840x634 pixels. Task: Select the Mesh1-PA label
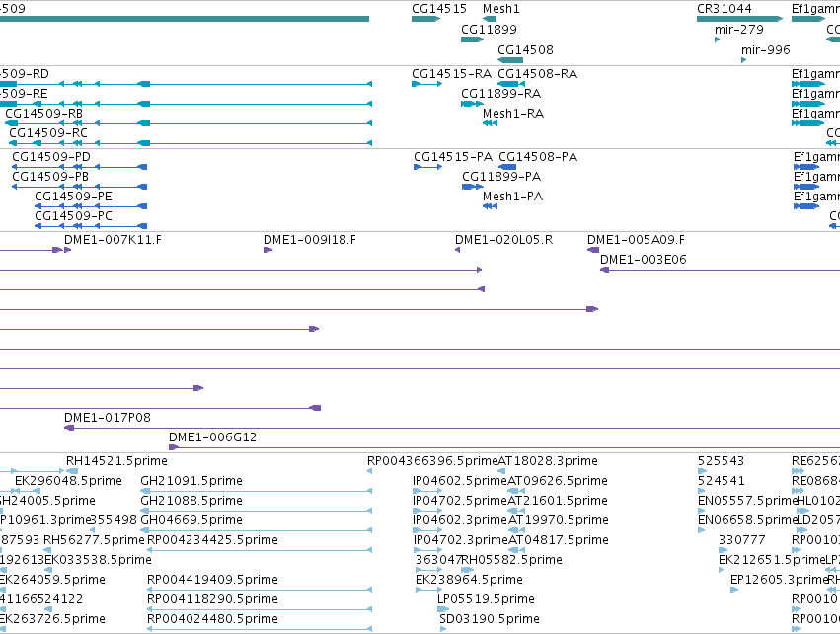tap(512, 197)
